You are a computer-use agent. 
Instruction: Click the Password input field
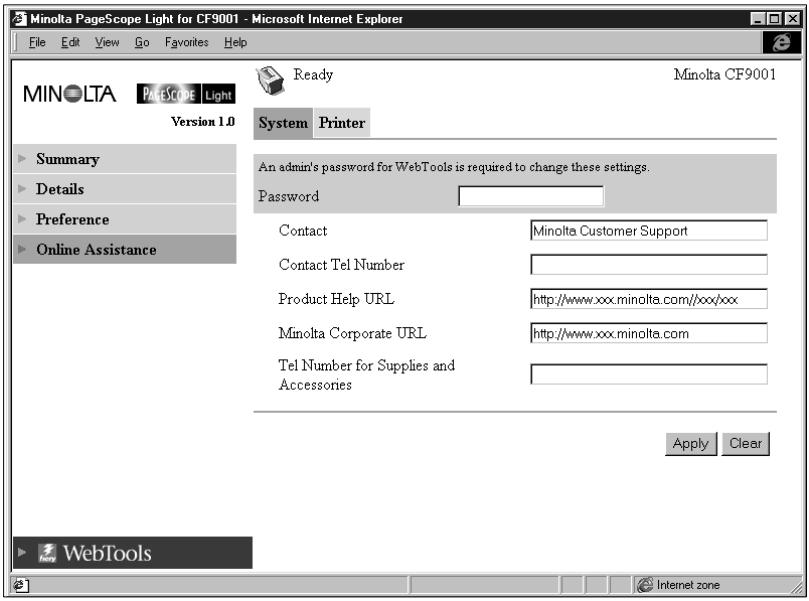coord(531,196)
